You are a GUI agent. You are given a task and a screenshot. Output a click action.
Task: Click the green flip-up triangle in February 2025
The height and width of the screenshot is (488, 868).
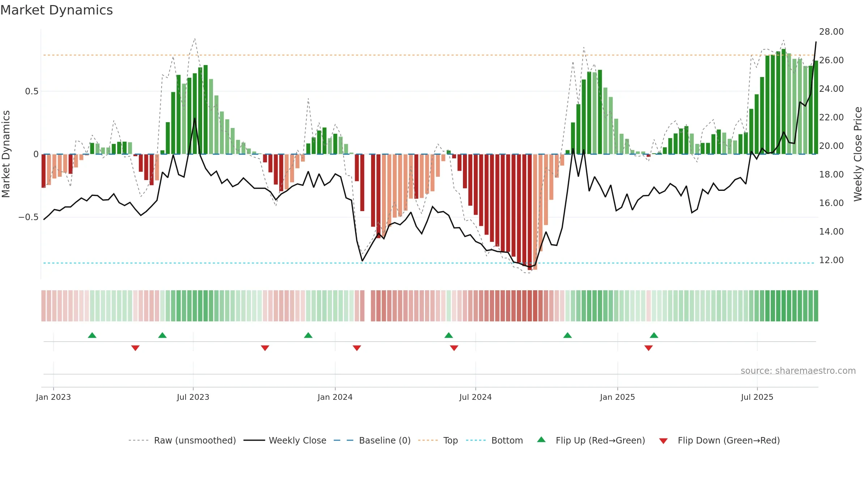[x=654, y=335]
